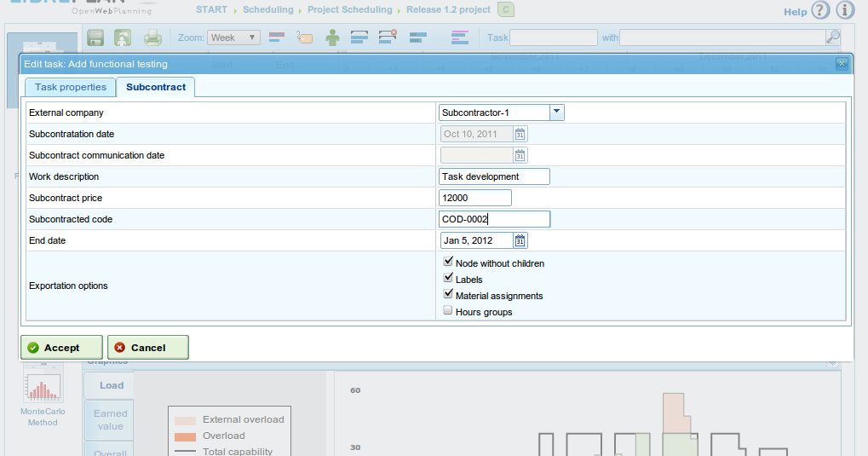Click the empty communication date field
Viewport: 868px width, 456px height.
pos(477,155)
